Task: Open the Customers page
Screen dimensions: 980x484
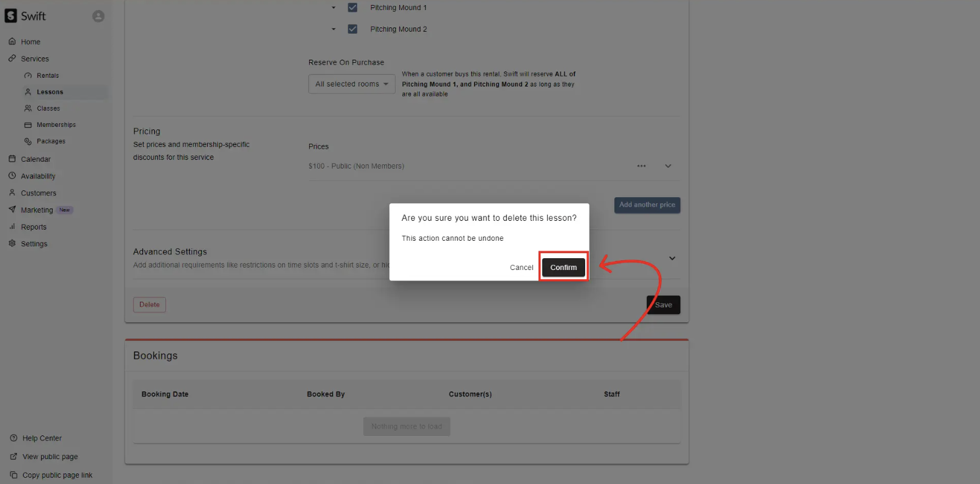Action: [39, 193]
